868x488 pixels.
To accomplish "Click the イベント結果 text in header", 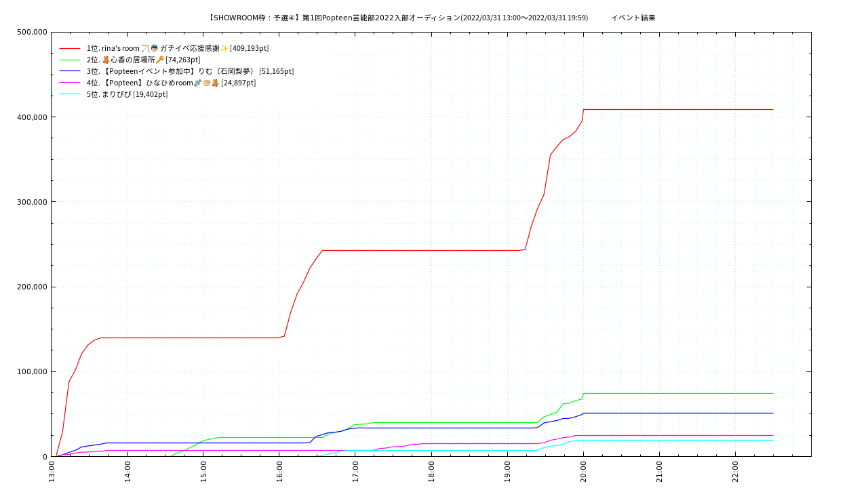I will (633, 18).
